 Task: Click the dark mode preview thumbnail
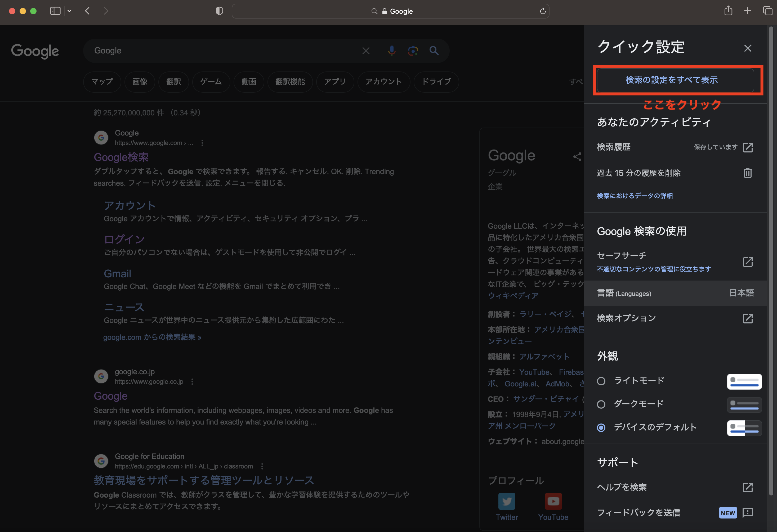pyautogui.click(x=744, y=405)
